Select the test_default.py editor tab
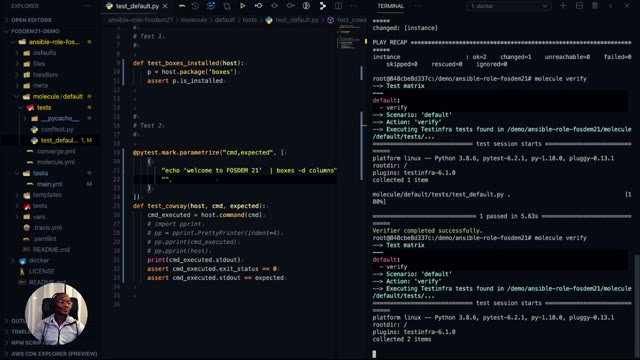This screenshot has width=640, height=360. 137,6
